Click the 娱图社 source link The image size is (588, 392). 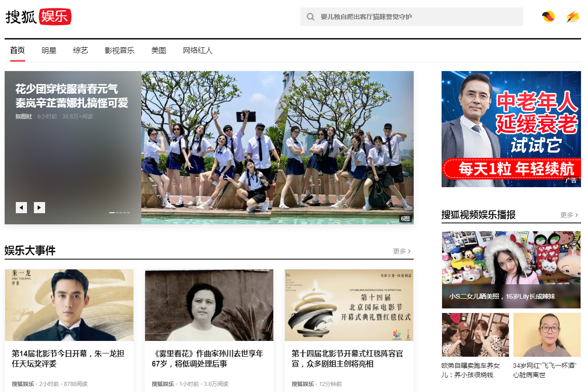[x=24, y=117]
